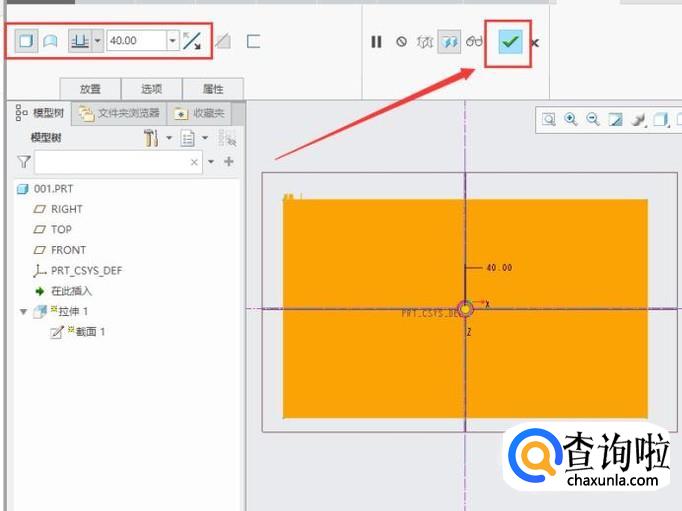Click the display style cube icon
Image resolution: width=682 pixels, height=511 pixels.
click(660, 119)
